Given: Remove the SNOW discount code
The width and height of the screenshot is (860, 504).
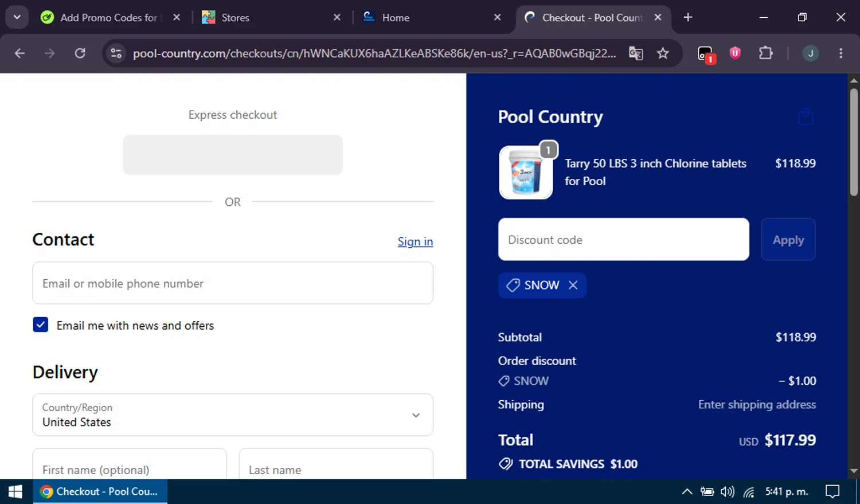Looking at the screenshot, I should 573,285.
